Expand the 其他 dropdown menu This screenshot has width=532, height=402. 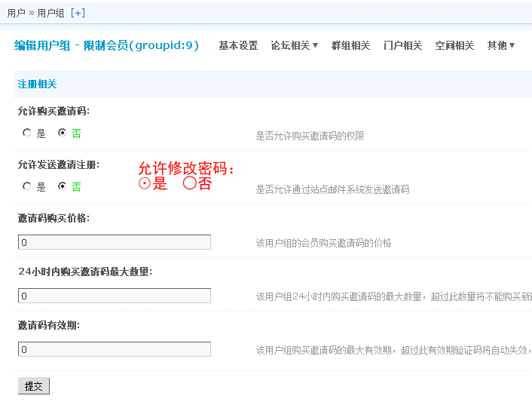(x=501, y=45)
